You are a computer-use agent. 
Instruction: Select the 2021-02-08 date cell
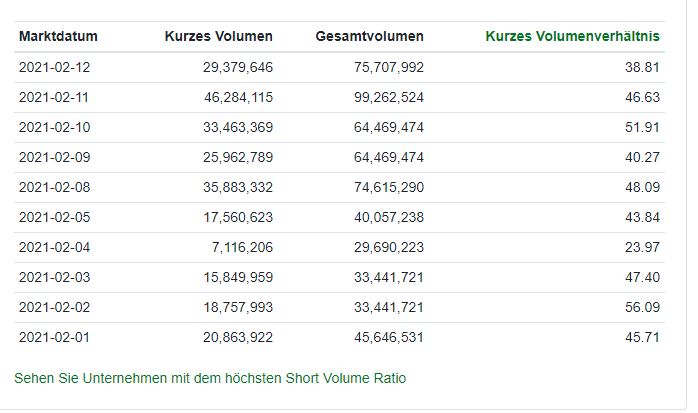54,187
